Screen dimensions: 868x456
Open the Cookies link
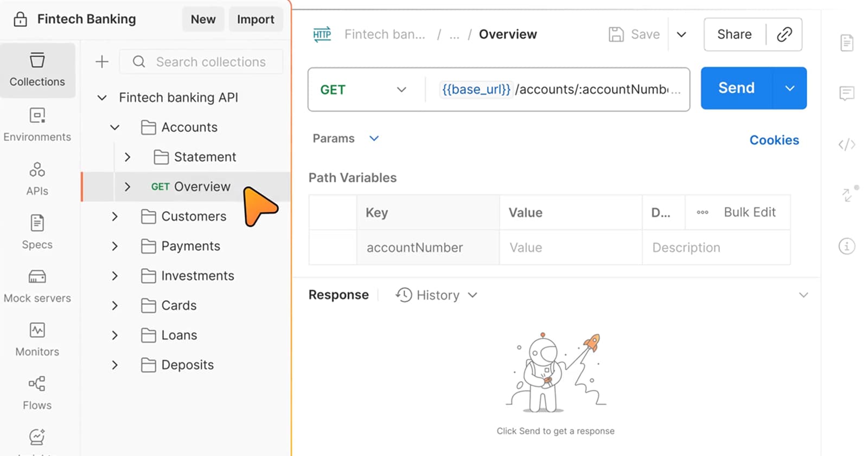coord(774,140)
